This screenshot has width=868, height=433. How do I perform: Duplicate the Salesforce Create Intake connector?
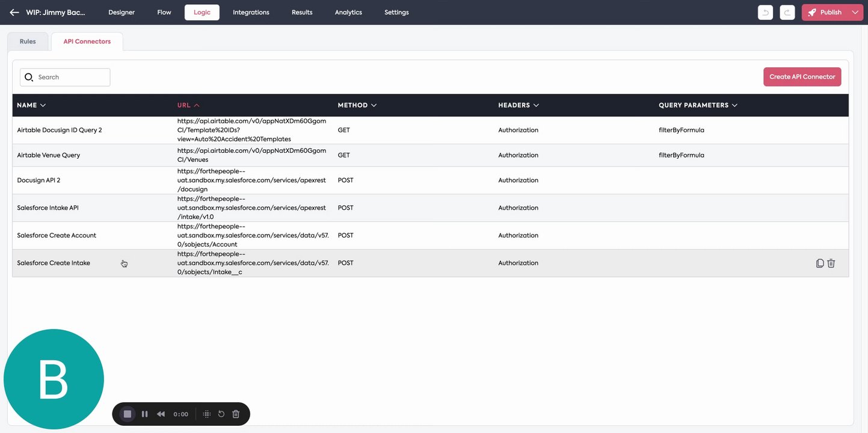[x=820, y=263]
